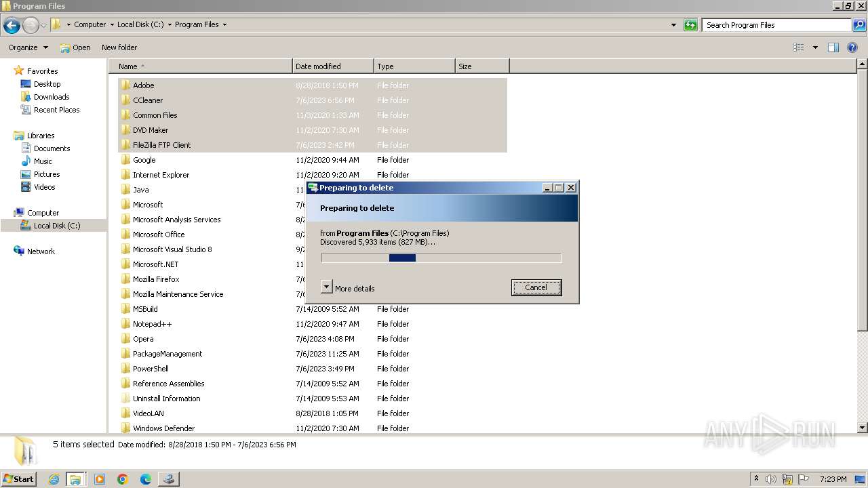Select the Reference Assemblies folder
Screen dimensions: 868x488
[168, 384]
